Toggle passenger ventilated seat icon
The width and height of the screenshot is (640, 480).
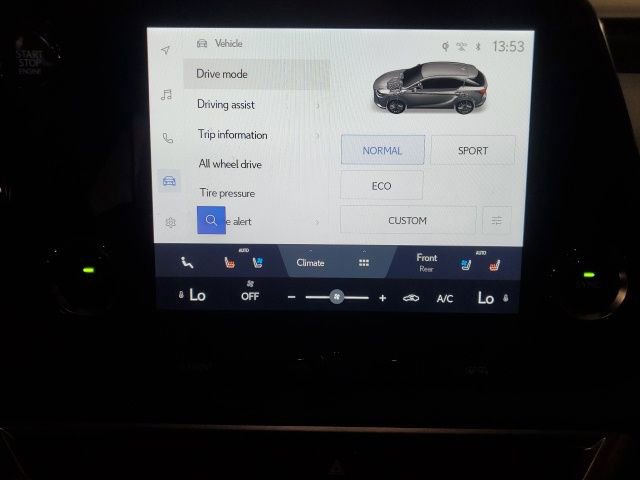pyautogui.click(x=465, y=265)
